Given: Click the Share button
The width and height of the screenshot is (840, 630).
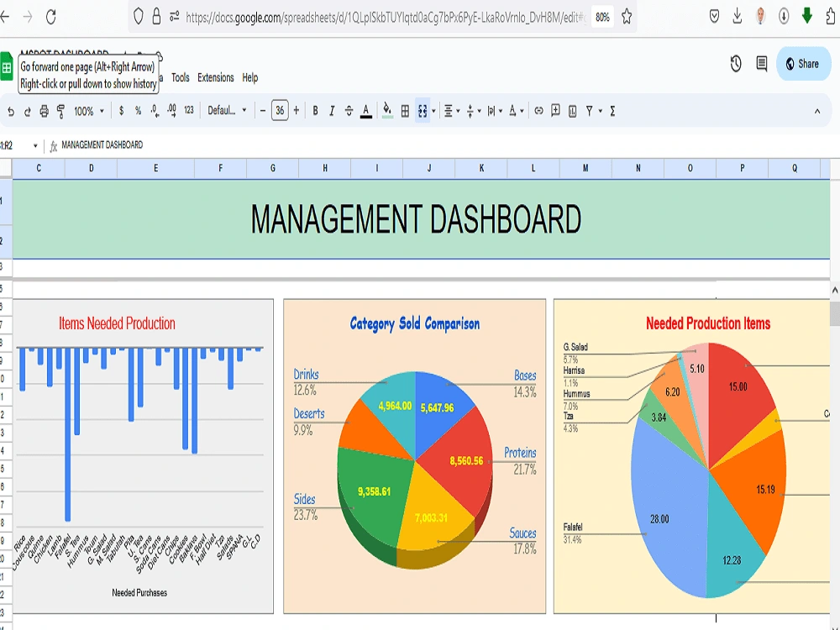Looking at the screenshot, I should (x=804, y=64).
